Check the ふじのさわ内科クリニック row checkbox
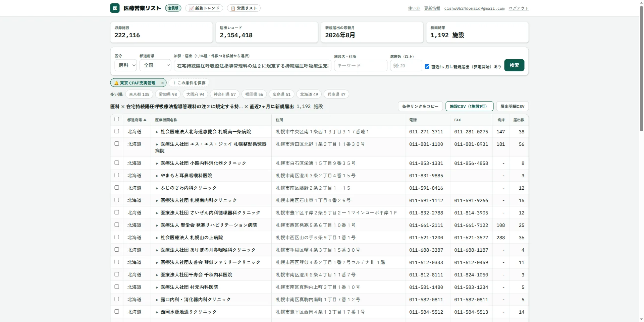644x322 pixels. (117, 188)
